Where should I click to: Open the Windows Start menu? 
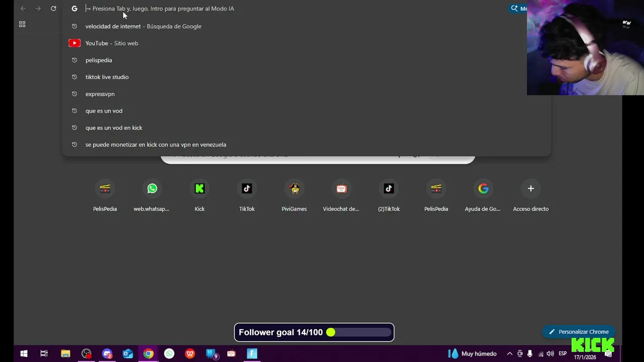(x=24, y=353)
